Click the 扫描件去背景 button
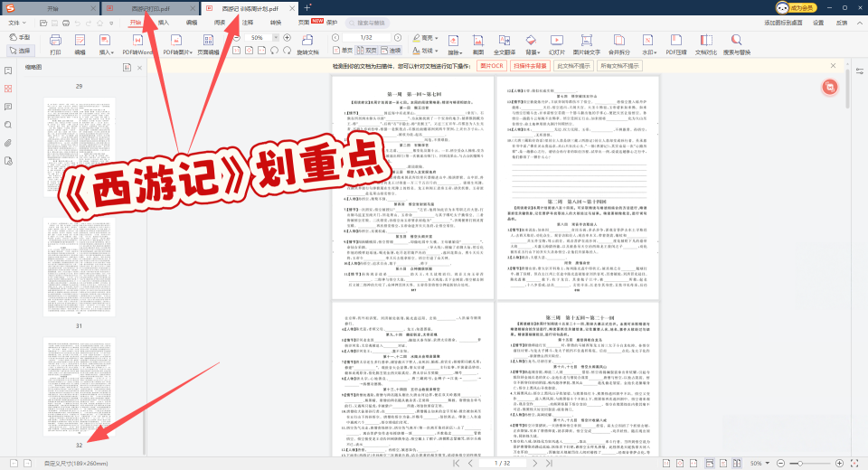This screenshot has width=868, height=470. 530,66
